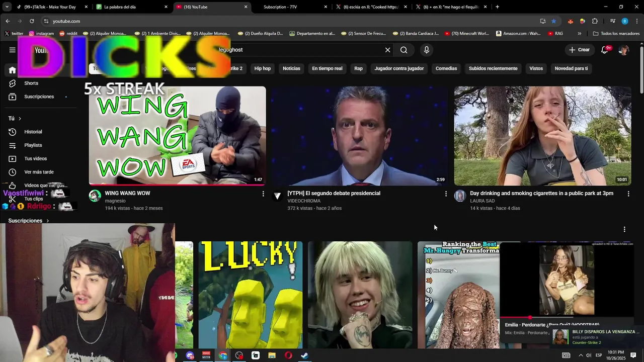Open the Day drinking video thumbnail
This screenshot has width=644, height=362.
pos(542,136)
